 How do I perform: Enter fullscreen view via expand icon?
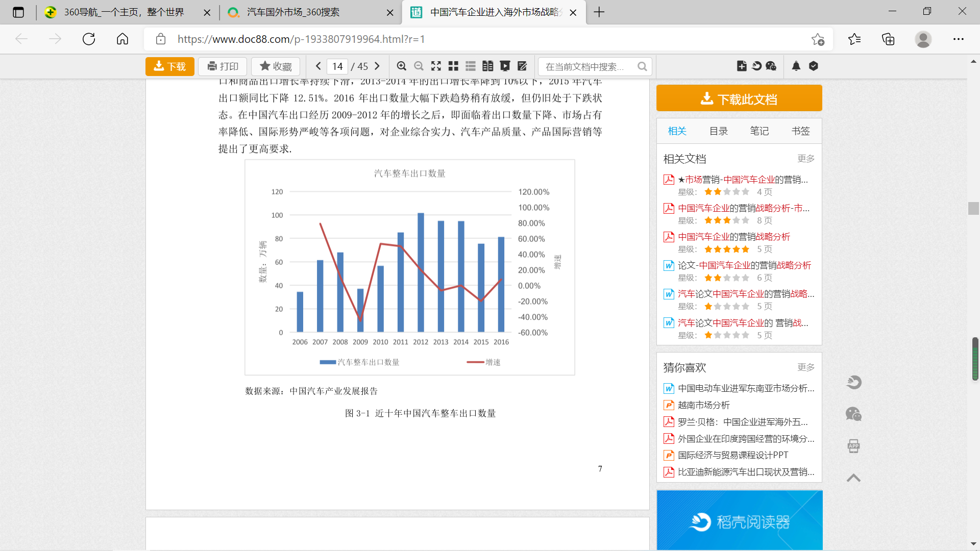click(x=436, y=66)
